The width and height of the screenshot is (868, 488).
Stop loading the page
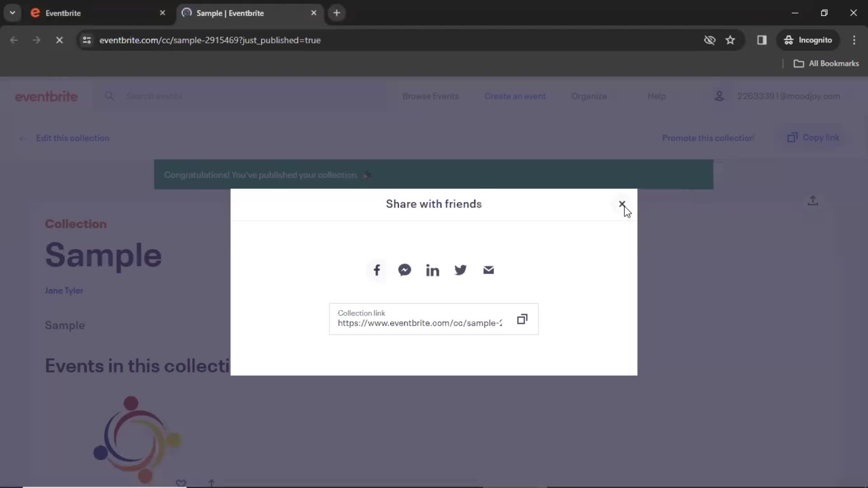(x=59, y=40)
